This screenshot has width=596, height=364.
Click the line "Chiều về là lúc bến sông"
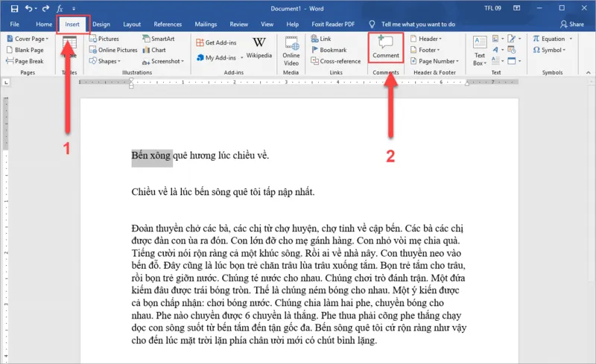(180, 192)
